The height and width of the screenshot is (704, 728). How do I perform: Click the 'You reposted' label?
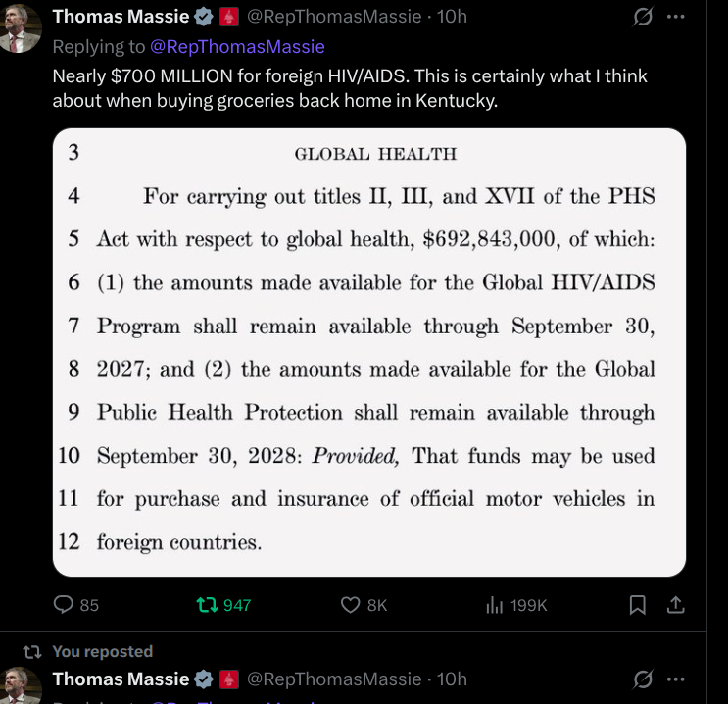(102, 651)
